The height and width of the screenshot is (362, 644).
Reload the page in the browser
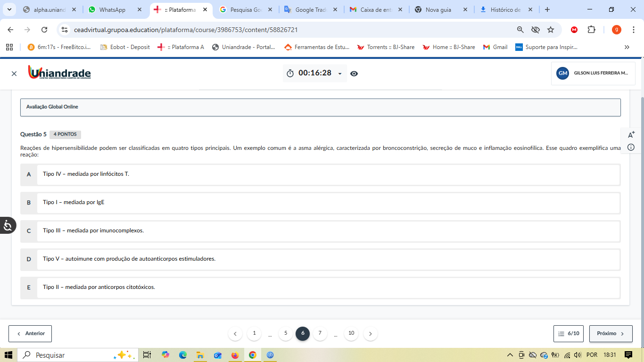point(44,30)
